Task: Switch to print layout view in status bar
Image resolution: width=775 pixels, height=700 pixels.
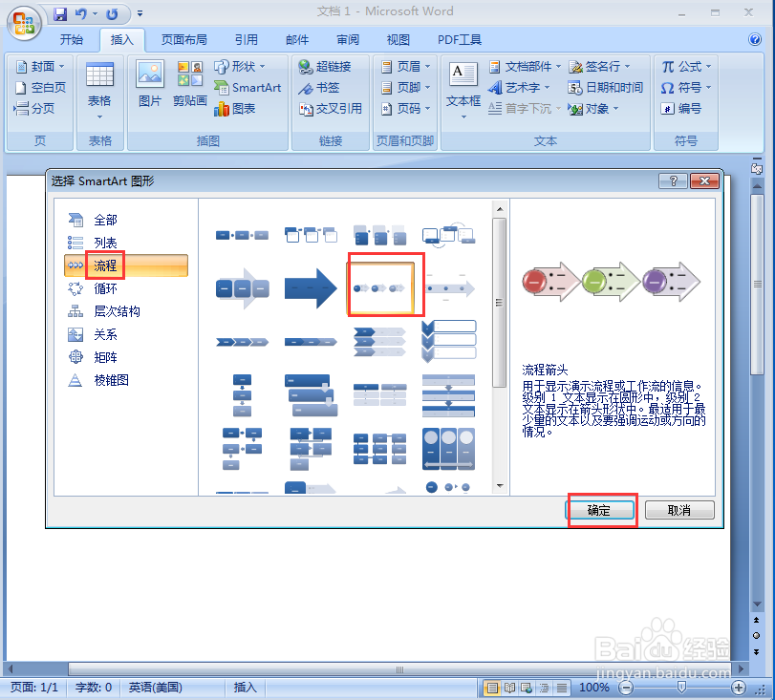Action: coord(492,688)
